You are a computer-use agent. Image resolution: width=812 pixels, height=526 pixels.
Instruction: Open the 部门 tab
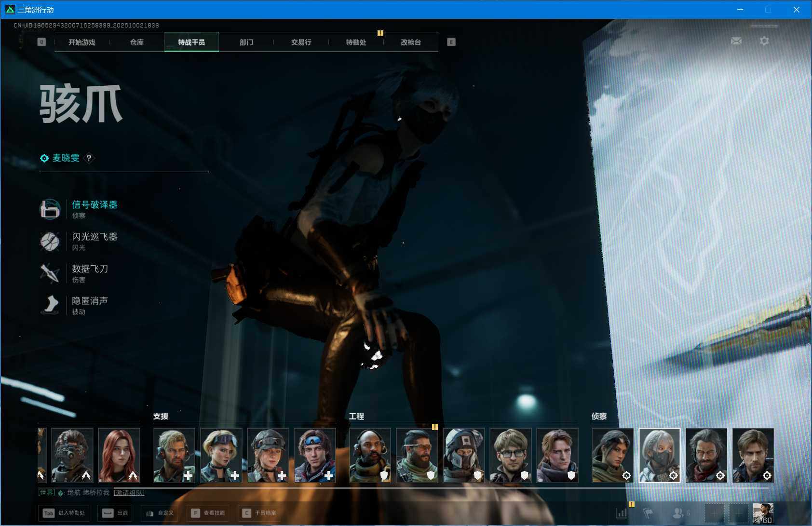point(246,42)
